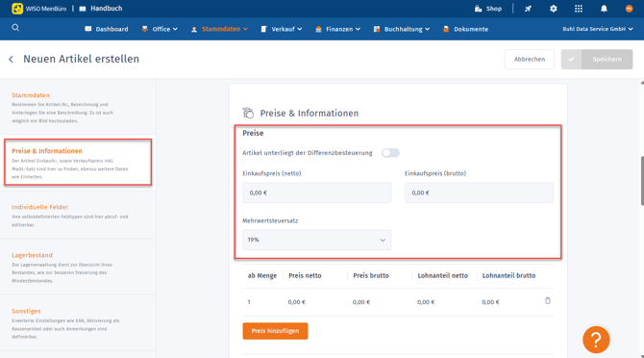
Task: Delete the price row with trash icon
Action: pyautogui.click(x=548, y=301)
